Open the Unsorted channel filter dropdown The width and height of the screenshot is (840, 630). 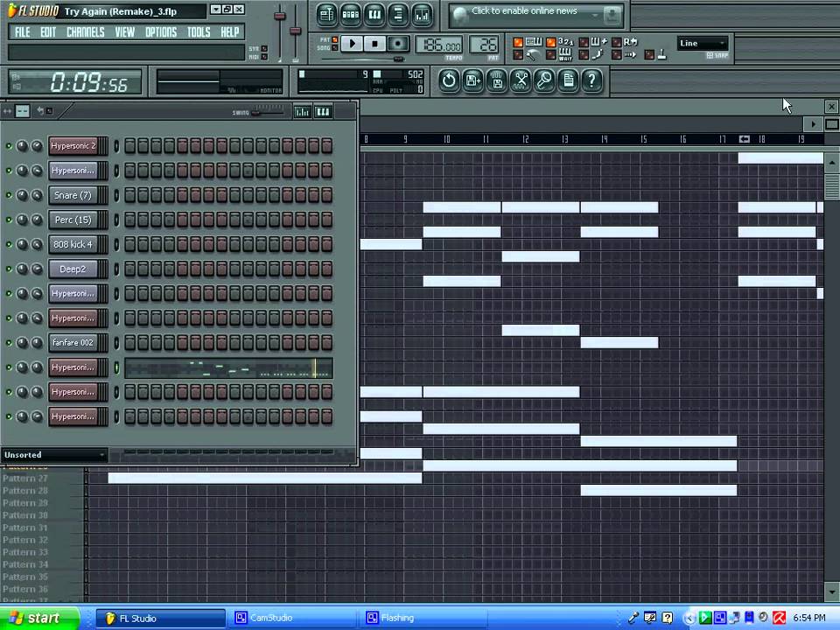tap(53, 455)
